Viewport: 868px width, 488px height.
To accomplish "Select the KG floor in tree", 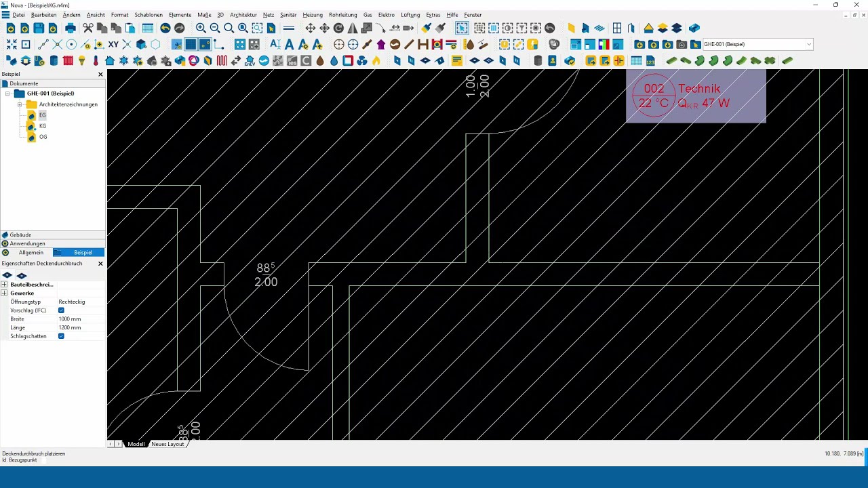I will (42, 126).
